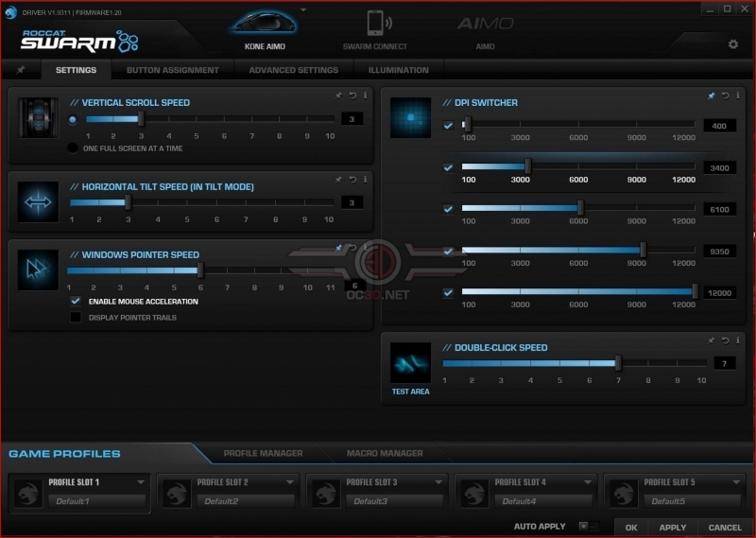Click the double-click speed value box
This screenshot has height=538, width=756.
tap(724, 363)
